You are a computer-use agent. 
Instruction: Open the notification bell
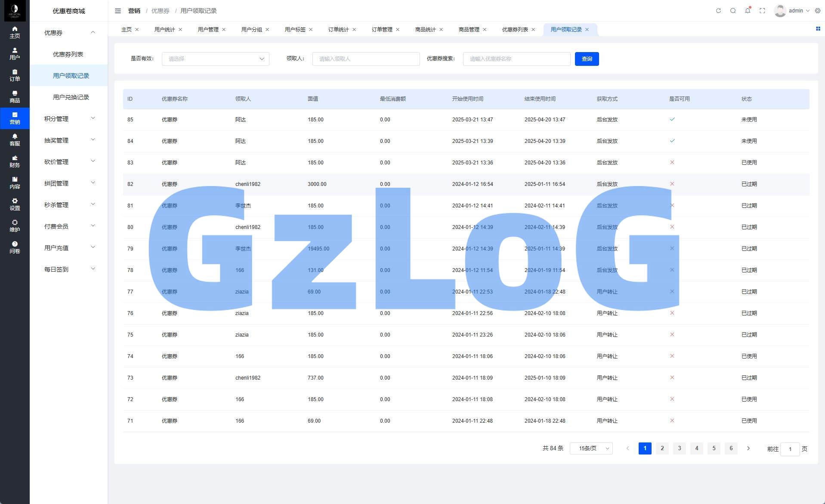pos(748,11)
